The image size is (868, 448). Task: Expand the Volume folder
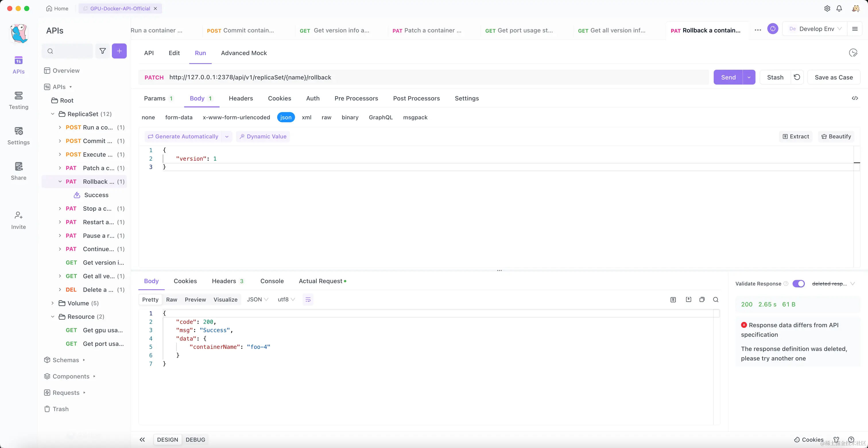tap(53, 303)
